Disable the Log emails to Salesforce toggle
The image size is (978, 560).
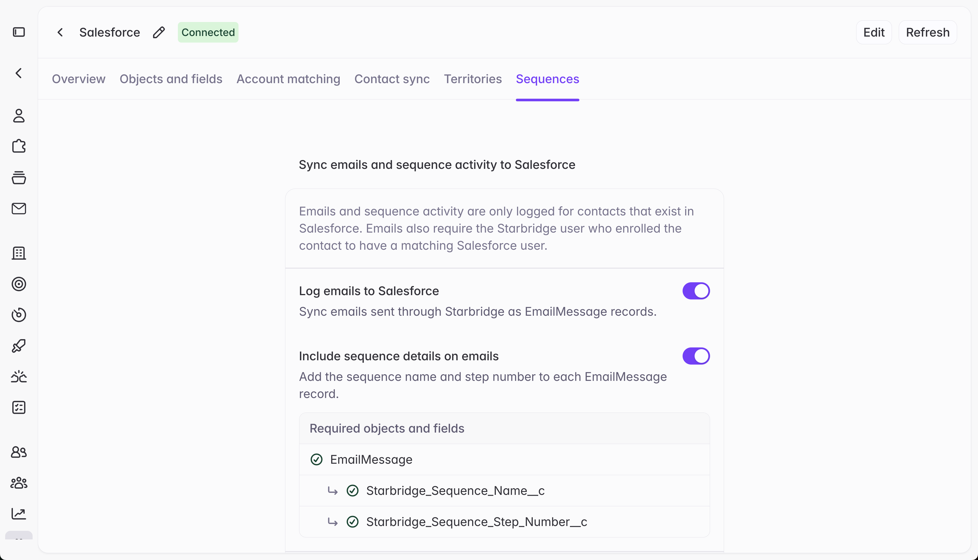[x=696, y=291]
